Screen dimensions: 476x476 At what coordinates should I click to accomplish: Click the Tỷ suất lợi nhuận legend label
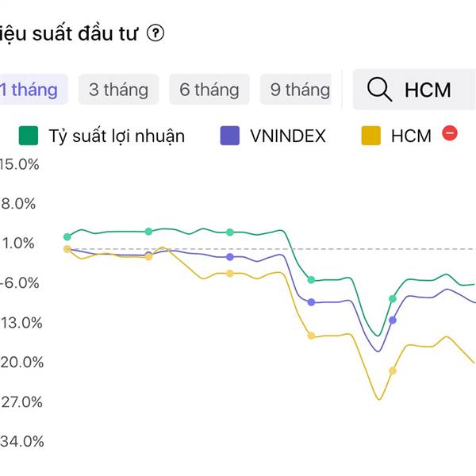pos(117,136)
